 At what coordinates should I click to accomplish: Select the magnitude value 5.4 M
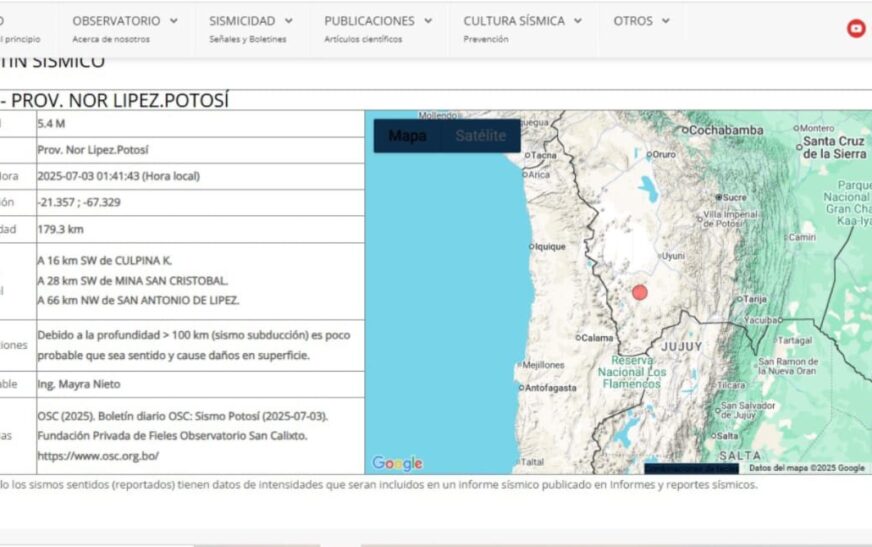(51, 123)
